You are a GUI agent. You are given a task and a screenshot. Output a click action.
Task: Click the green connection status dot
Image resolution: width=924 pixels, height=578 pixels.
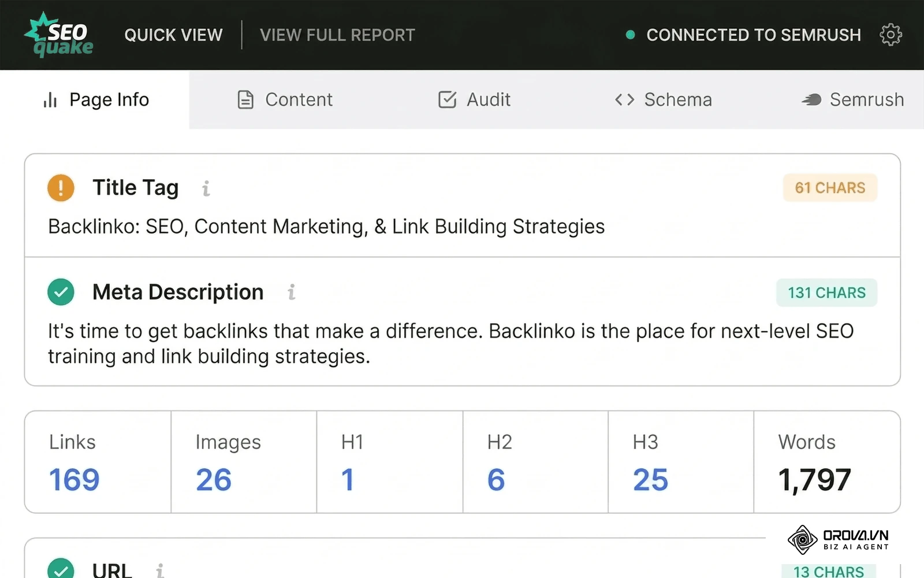[x=630, y=35]
